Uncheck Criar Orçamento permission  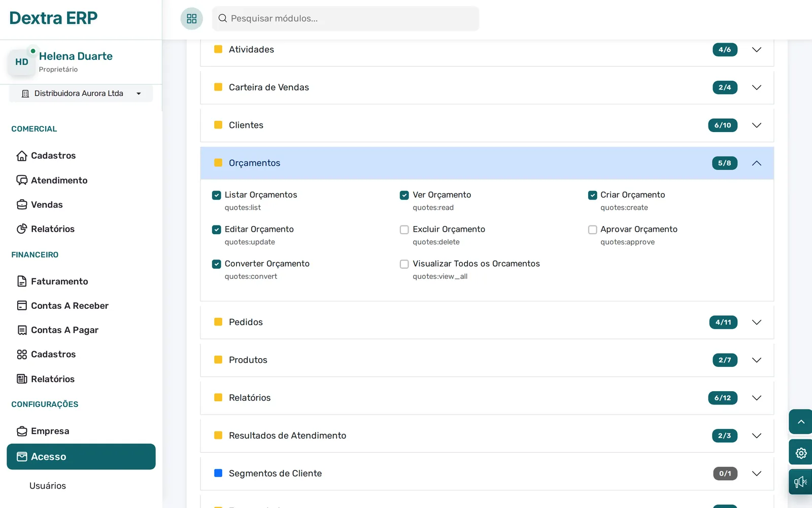[592, 195]
